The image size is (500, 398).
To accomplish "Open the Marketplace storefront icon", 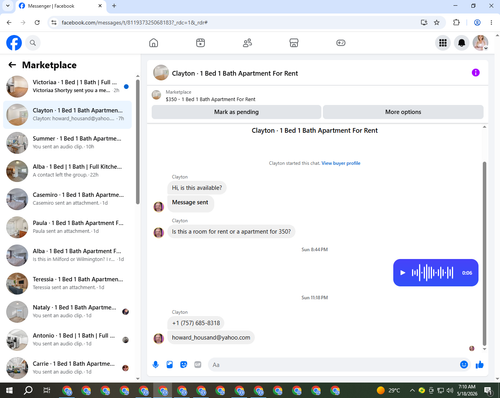I will (x=294, y=43).
